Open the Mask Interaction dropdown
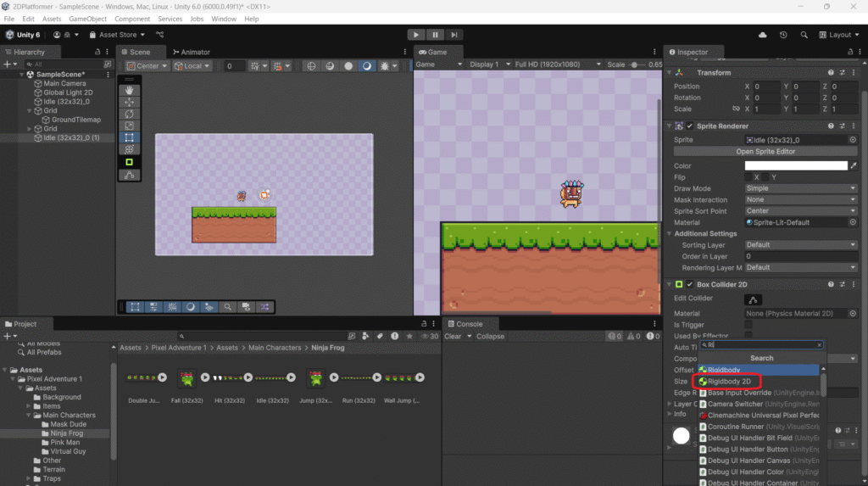This screenshot has height=486, width=868. click(x=801, y=199)
